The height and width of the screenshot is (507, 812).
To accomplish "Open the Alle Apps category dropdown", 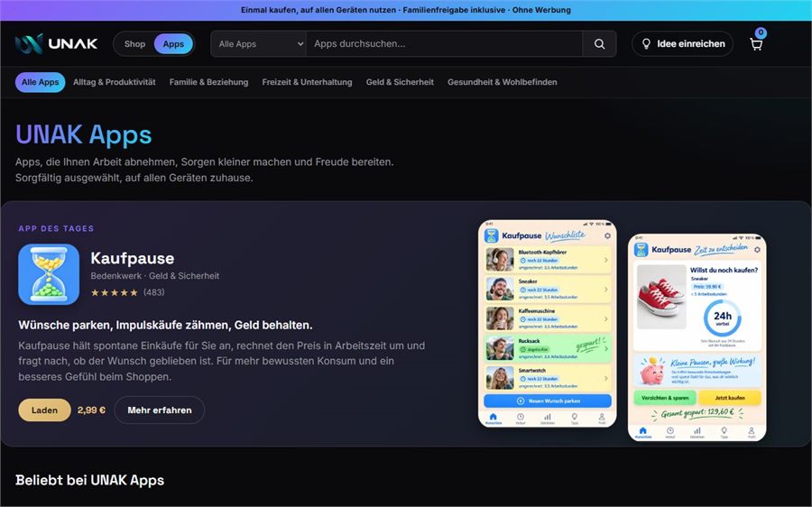I will [258, 44].
